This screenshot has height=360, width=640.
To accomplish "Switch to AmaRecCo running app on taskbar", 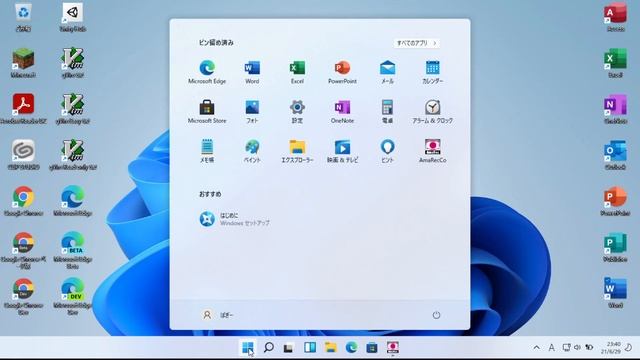I will click(x=393, y=348).
